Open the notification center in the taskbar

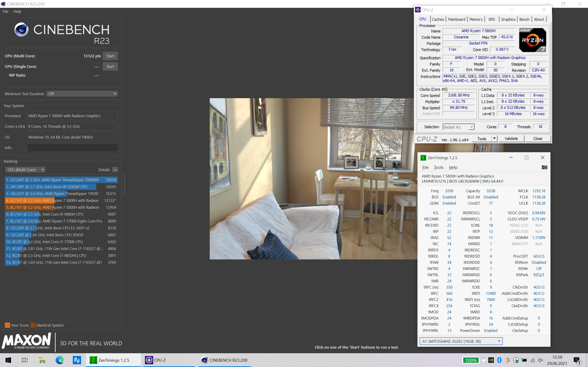click(578, 360)
